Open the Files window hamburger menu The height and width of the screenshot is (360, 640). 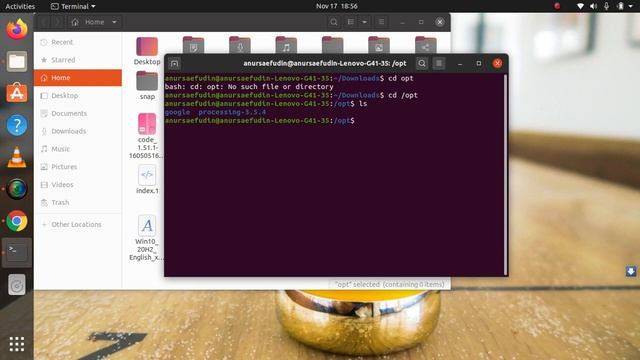click(381, 22)
